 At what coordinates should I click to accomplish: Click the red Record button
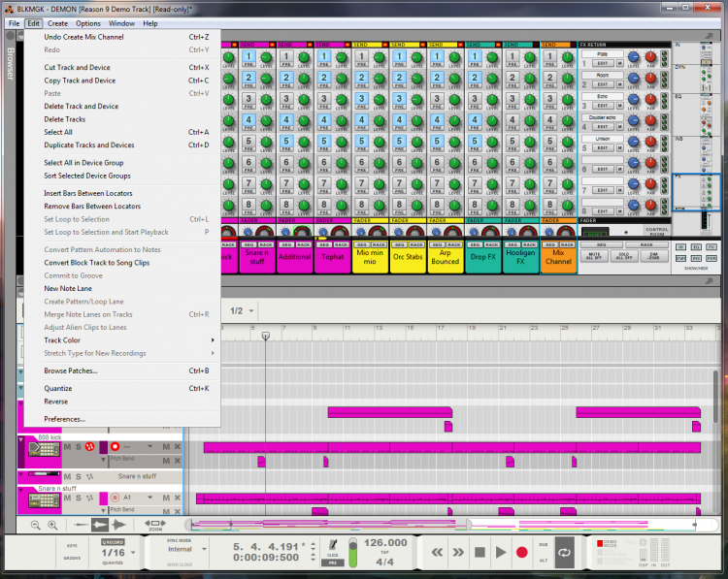coord(521,552)
